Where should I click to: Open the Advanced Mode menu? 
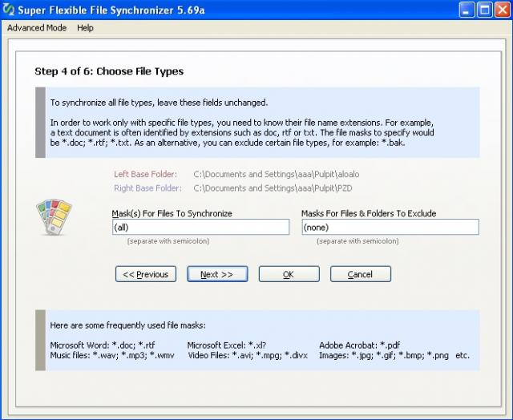click(x=37, y=28)
